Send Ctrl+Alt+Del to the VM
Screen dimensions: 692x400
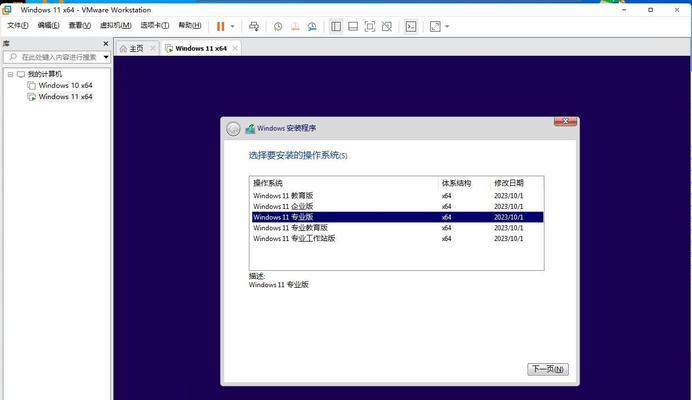click(x=254, y=26)
